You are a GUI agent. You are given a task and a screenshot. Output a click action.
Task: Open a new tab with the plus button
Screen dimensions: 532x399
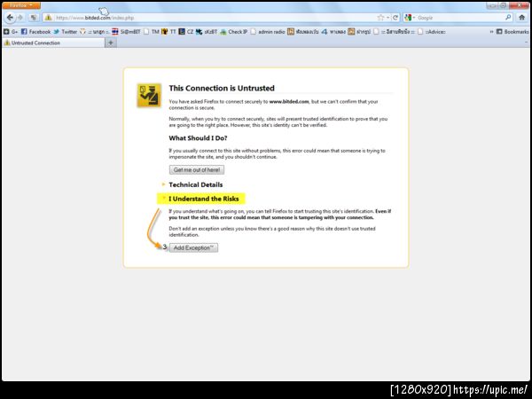(x=111, y=43)
